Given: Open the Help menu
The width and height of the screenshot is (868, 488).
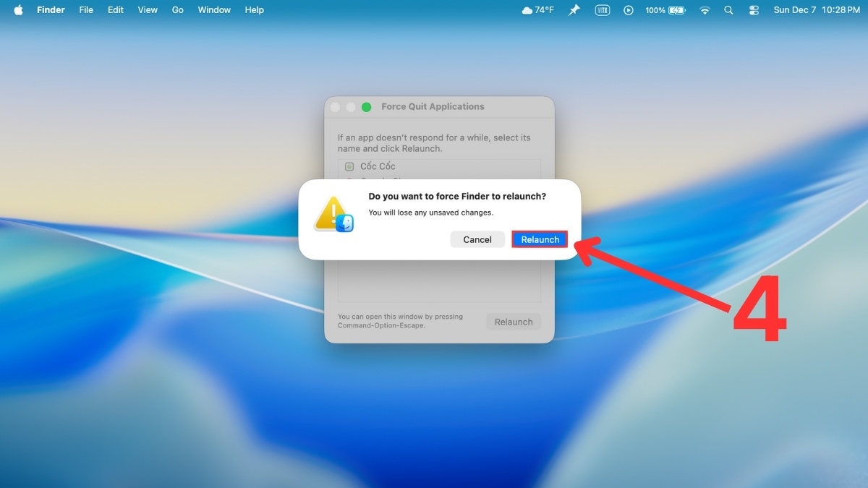Looking at the screenshot, I should pyautogui.click(x=254, y=10).
